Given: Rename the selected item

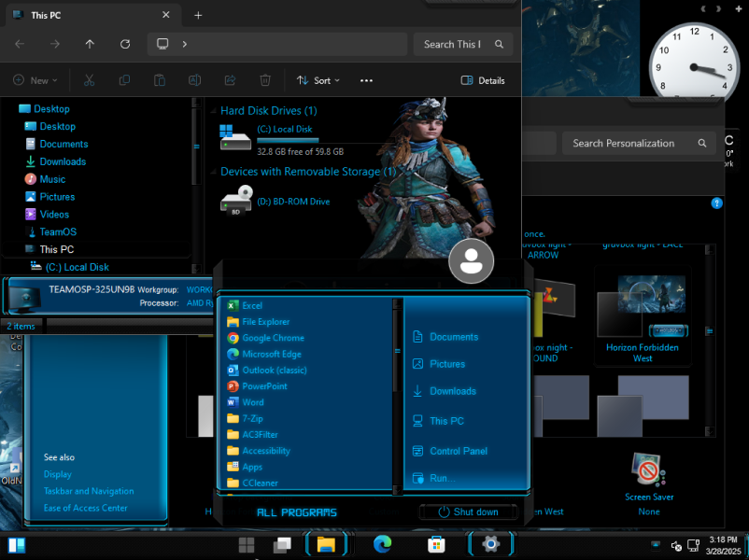Looking at the screenshot, I should [195, 80].
